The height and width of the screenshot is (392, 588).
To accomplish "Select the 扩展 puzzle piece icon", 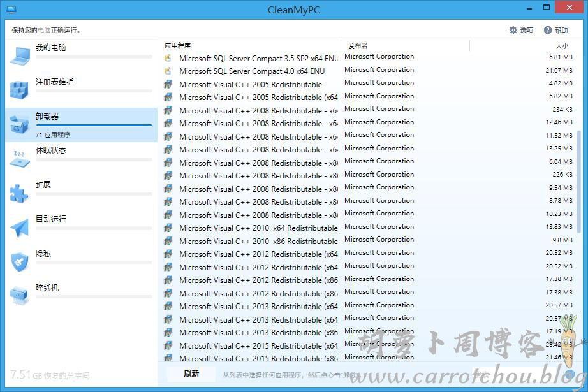I will tap(18, 193).
